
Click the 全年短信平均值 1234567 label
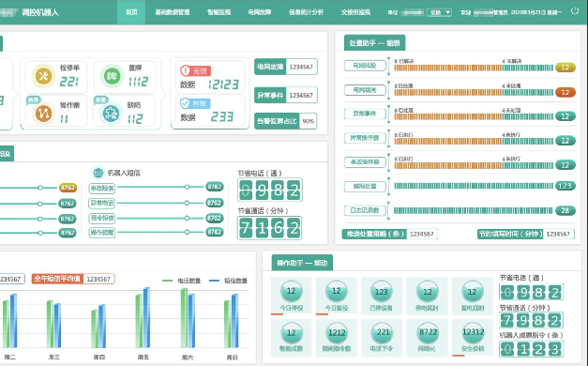click(73, 279)
